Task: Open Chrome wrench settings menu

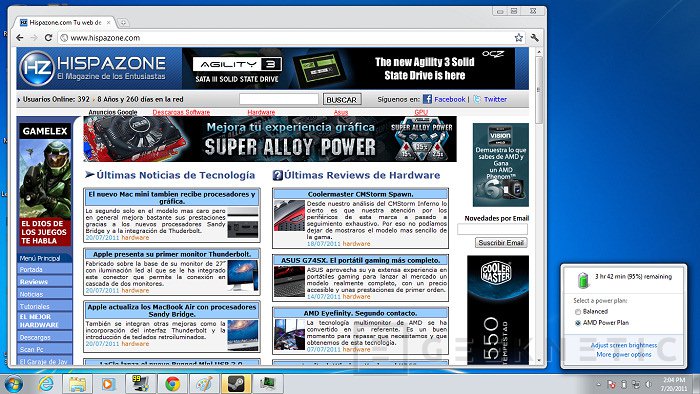Action: point(534,38)
